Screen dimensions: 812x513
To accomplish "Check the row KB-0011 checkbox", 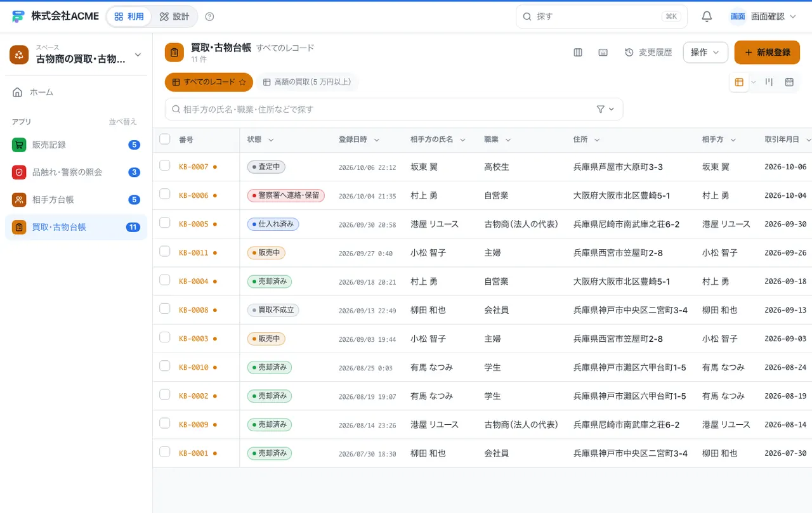I will click(x=165, y=251).
